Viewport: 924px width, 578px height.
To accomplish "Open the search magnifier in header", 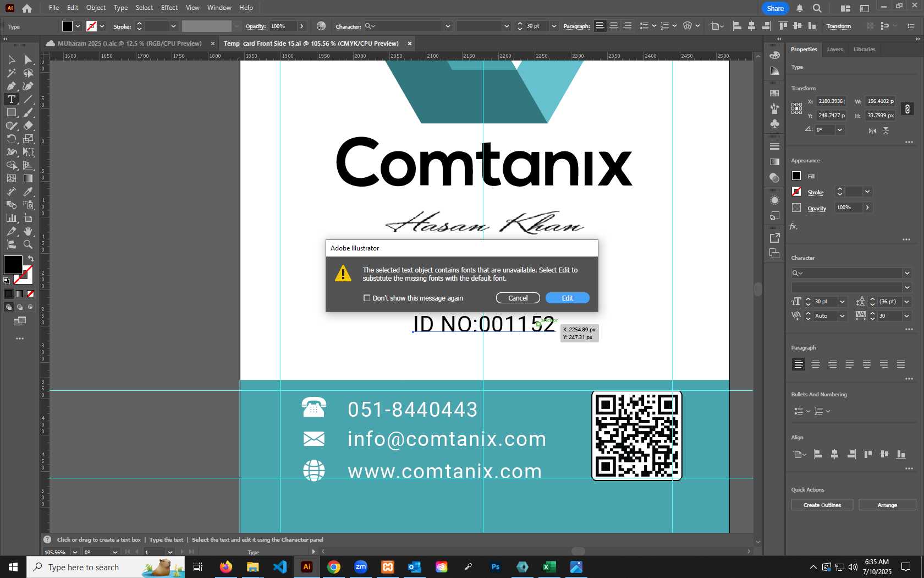I will click(817, 8).
